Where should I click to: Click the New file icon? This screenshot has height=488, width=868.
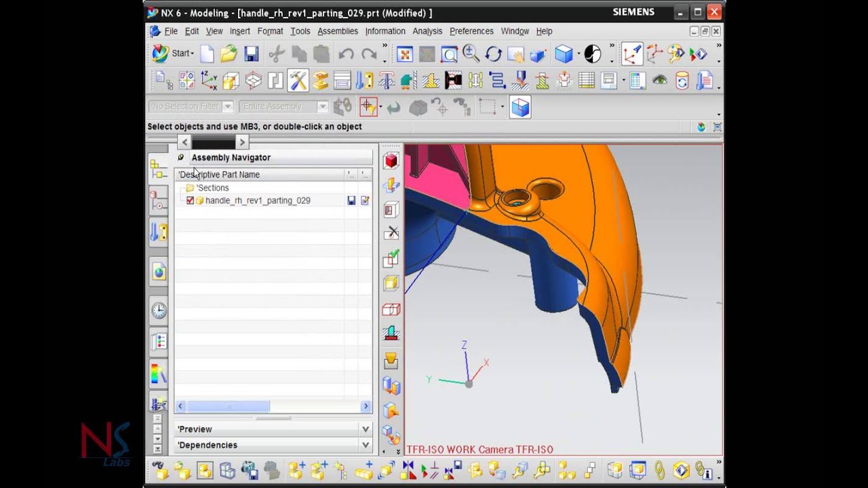coord(207,54)
